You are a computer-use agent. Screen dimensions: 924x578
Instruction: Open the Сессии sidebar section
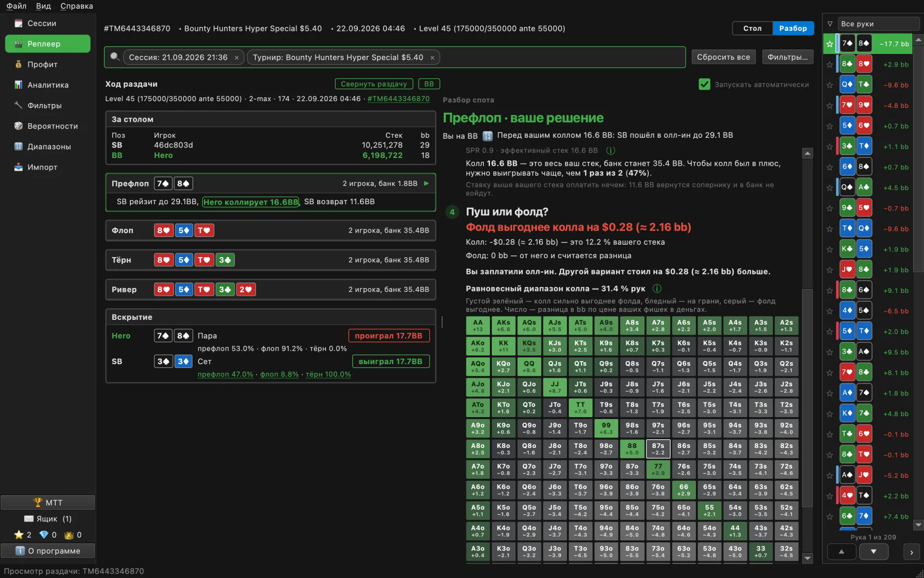click(47, 23)
